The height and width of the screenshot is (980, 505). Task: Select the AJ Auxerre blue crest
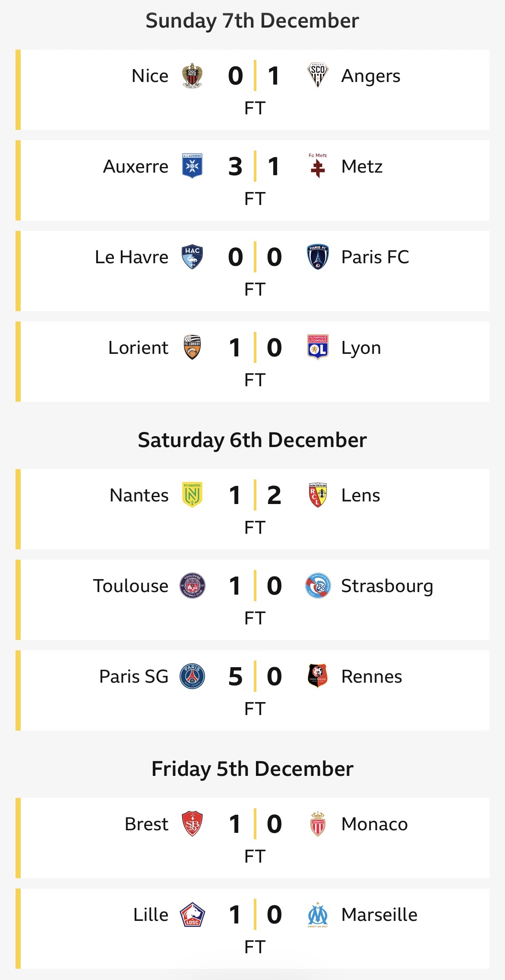click(192, 166)
